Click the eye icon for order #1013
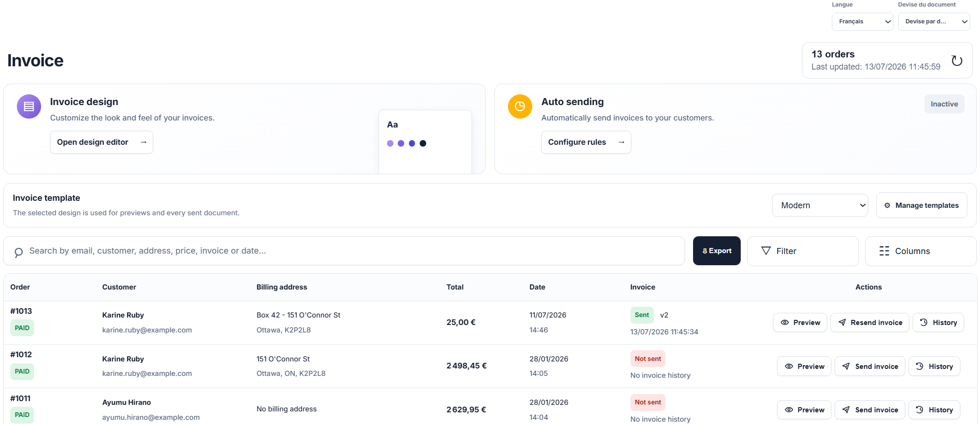This screenshot has width=980, height=424. point(785,323)
